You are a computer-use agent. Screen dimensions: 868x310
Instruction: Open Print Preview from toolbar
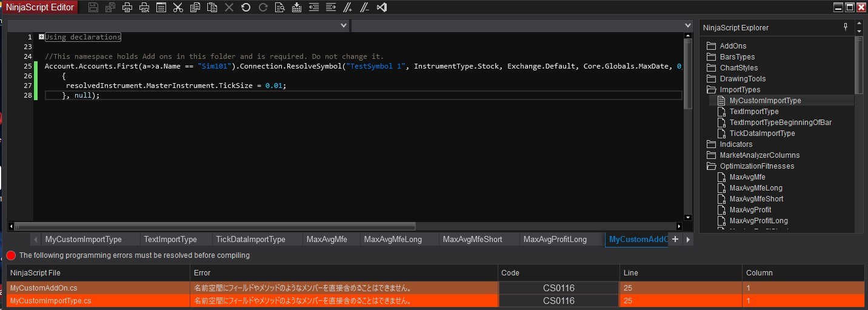tap(144, 7)
